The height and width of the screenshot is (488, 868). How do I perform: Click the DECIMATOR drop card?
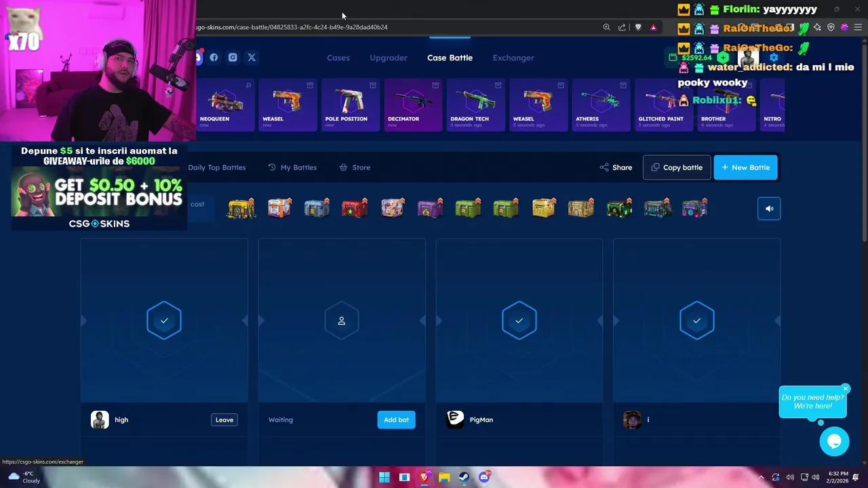pos(413,104)
